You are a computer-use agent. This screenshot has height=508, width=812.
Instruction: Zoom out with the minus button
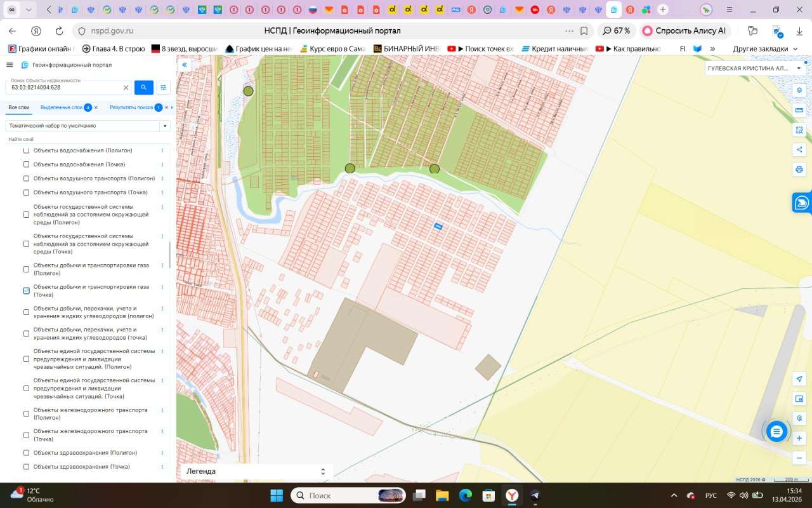[x=799, y=458]
